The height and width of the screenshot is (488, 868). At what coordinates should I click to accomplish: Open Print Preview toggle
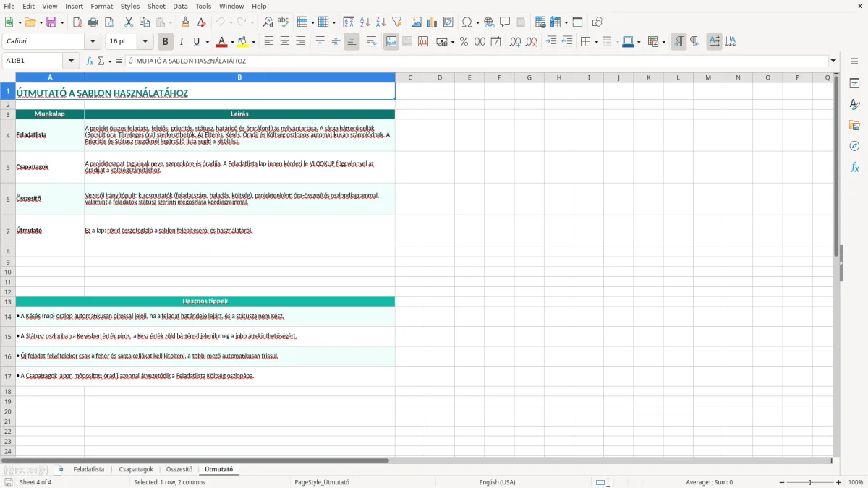coord(109,22)
